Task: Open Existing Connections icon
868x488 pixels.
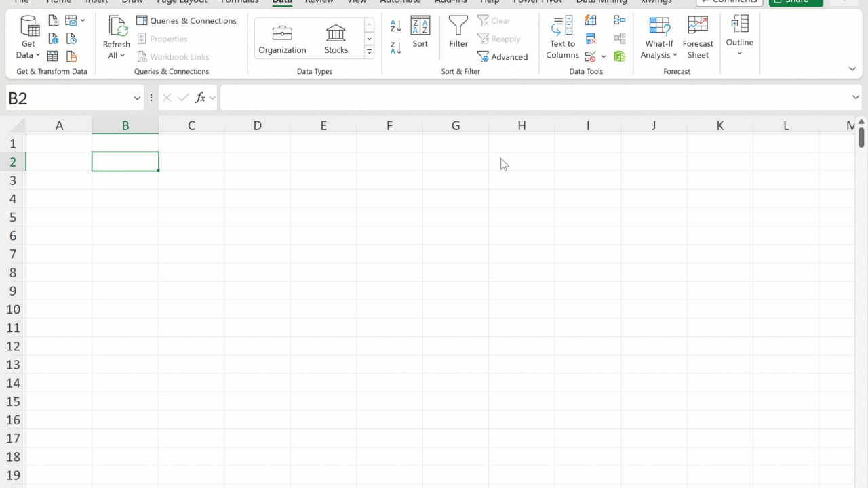Action: (x=71, y=57)
